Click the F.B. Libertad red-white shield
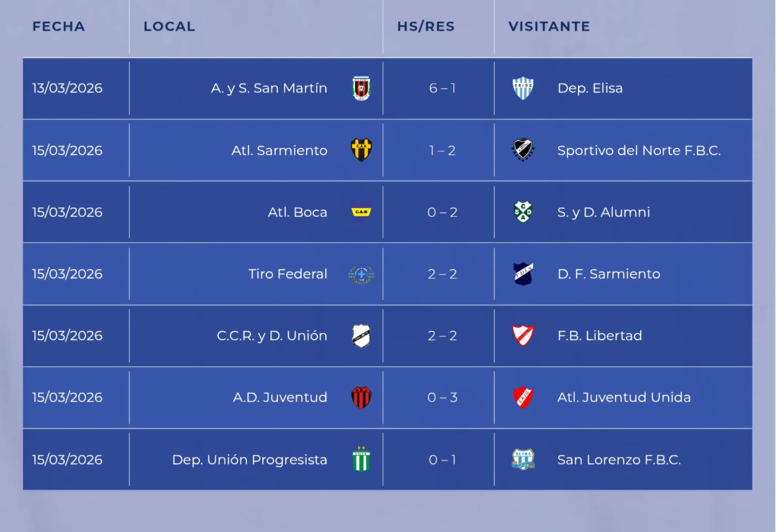The image size is (776, 532). (x=523, y=336)
